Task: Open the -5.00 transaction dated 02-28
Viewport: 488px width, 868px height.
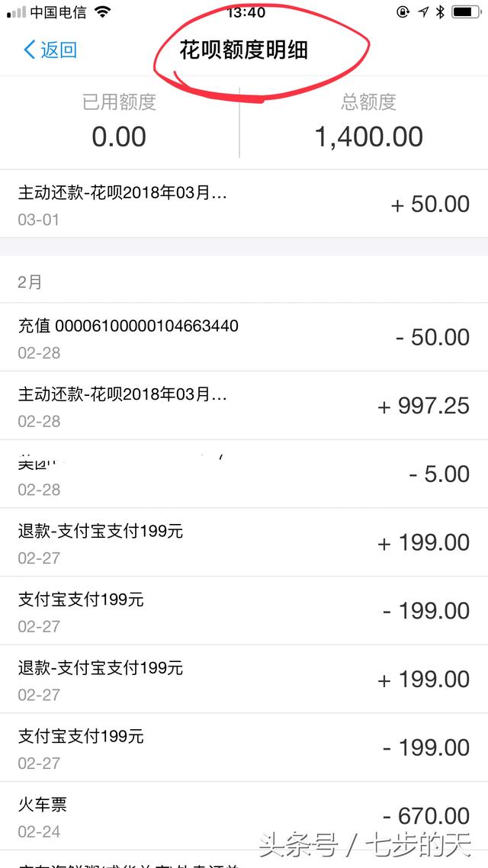Action: coord(244,474)
